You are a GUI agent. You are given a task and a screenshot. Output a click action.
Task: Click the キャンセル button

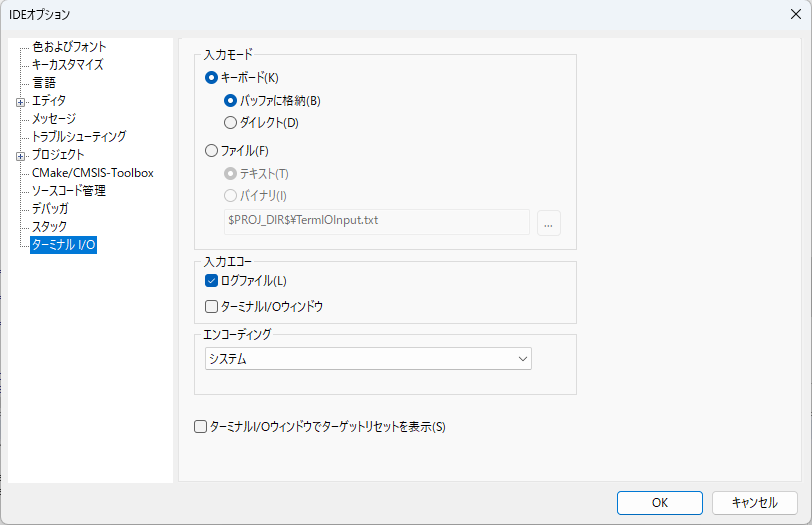tap(754, 503)
